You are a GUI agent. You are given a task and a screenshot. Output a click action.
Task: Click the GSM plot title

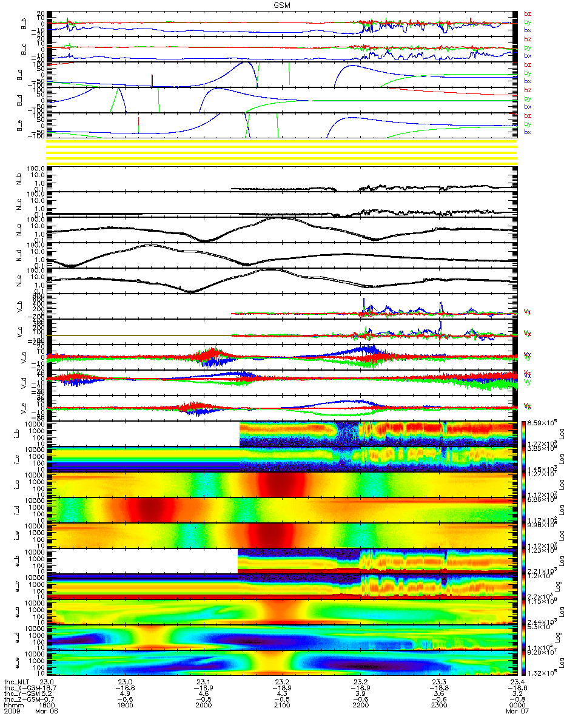(x=281, y=5)
